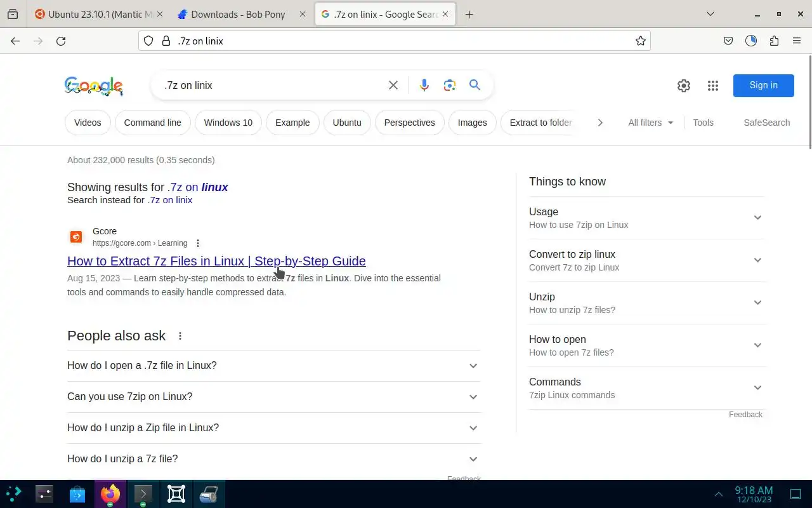Open Firefox View at tab bar start
This screenshot has height=508, width=812.
[13, 14]
